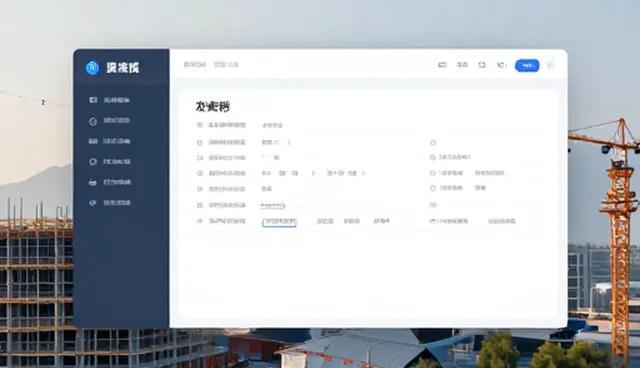Click the icon beginning the first form row
640x368 pixels.
click(200, 125)
